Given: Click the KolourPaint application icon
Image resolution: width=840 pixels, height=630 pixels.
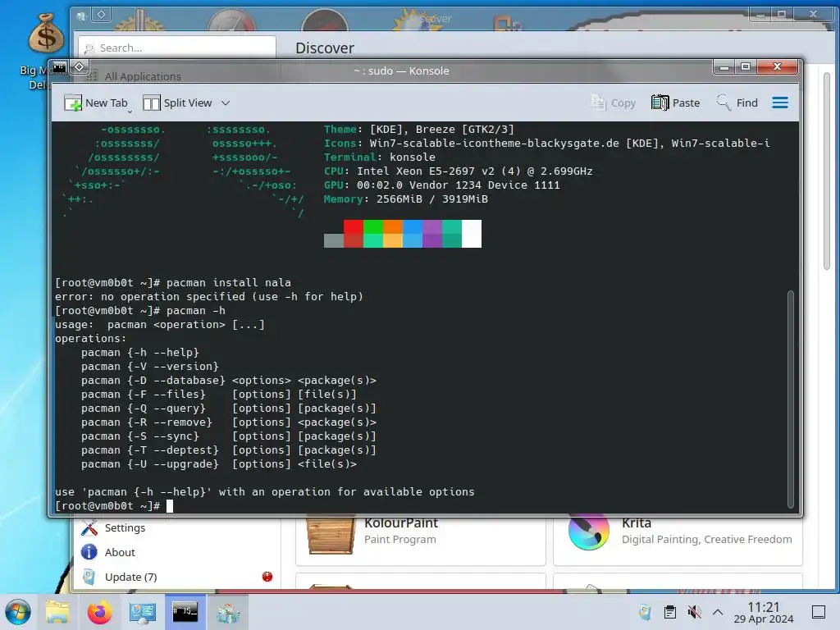Looking at the screenshot, I should point(331,535).
